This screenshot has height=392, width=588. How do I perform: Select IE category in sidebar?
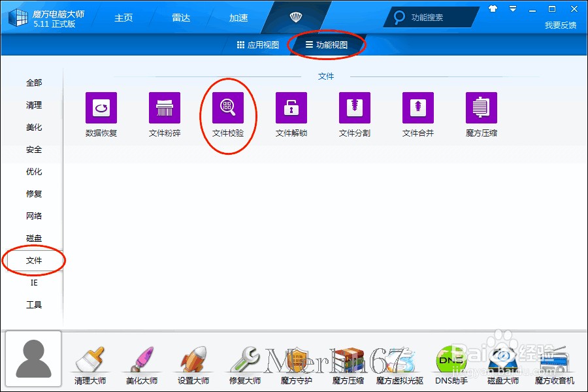pos(34,282)
